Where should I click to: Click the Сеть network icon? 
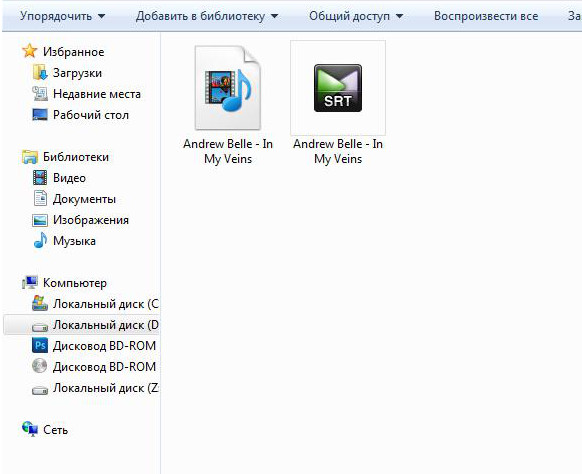[30, 429]
